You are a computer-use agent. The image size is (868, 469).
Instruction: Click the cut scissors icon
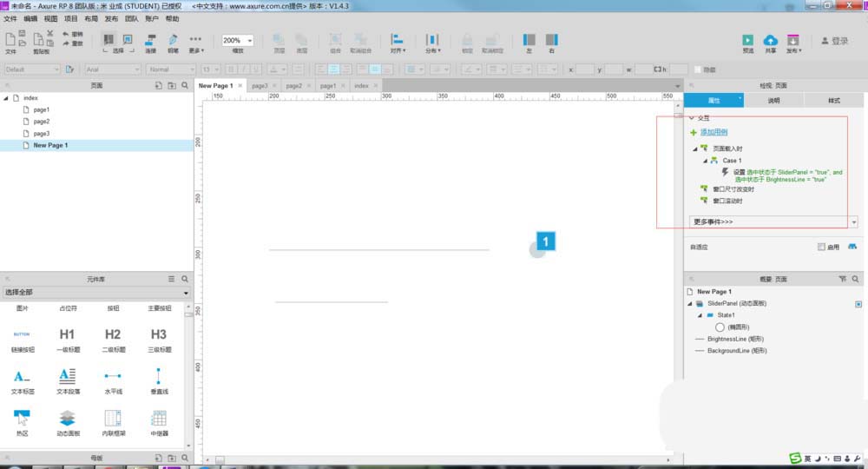[49, 33]
